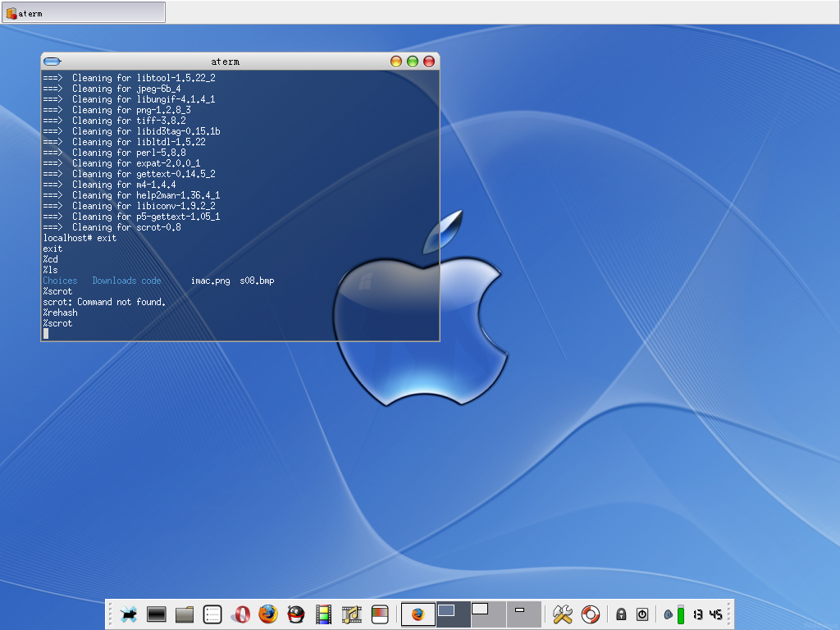Lock the screen with the padlock icon
This screenshot has height=630, width=840.
622,614
